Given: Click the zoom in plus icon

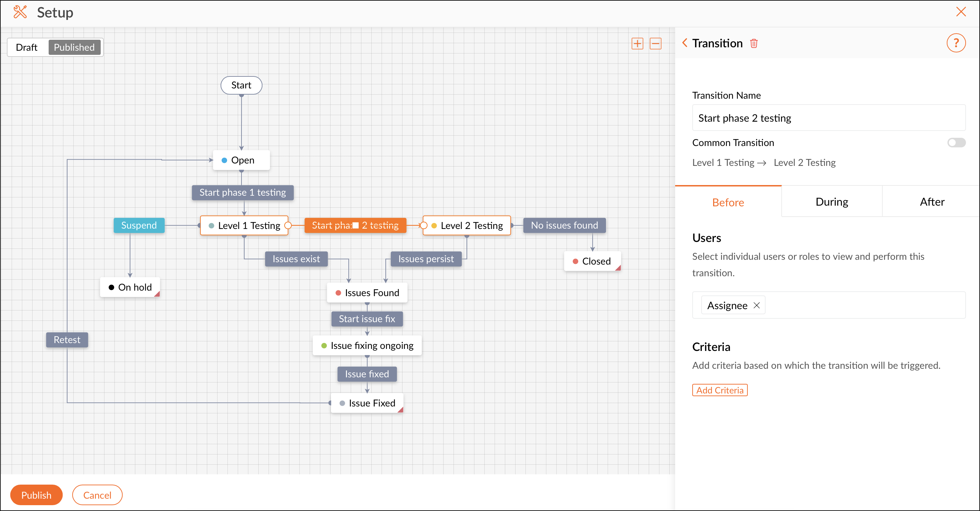Looking at the screenshot, I should tap(637, 44).
